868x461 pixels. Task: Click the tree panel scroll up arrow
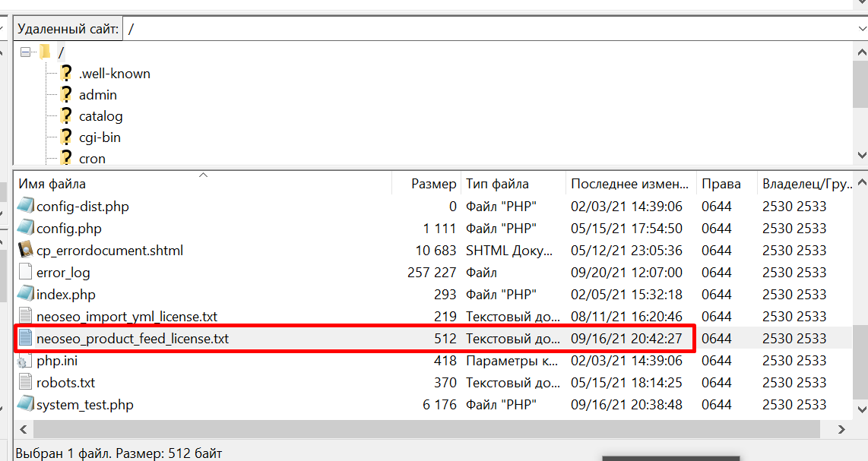pos(861,52)
